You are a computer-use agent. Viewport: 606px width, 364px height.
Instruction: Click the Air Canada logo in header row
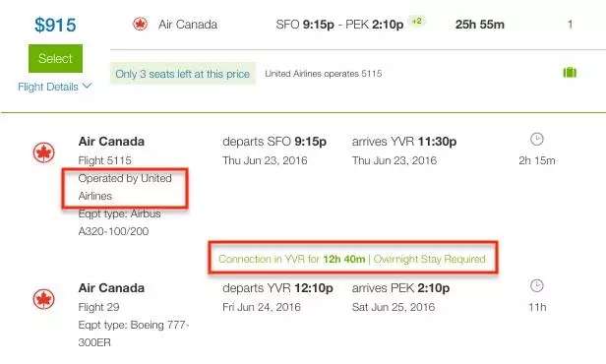pyautogui.click(x=140, y=24)
